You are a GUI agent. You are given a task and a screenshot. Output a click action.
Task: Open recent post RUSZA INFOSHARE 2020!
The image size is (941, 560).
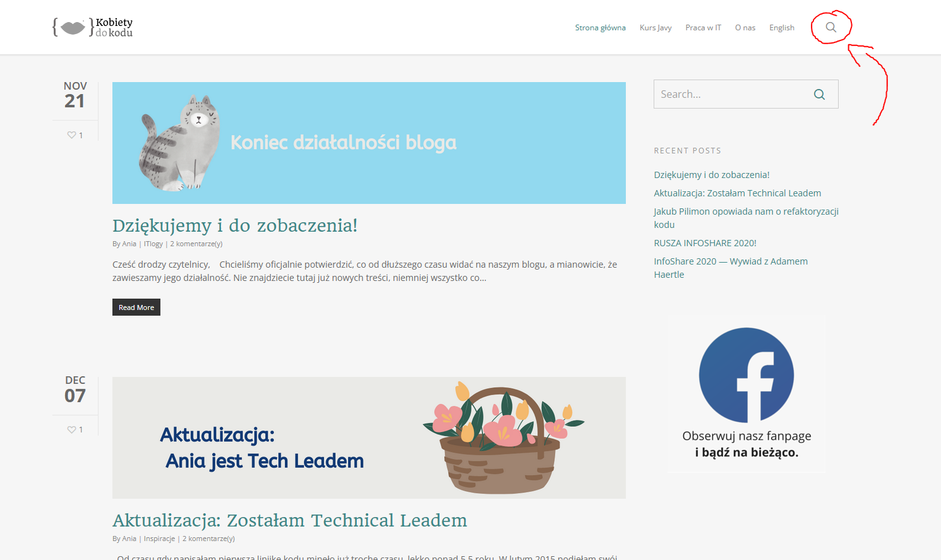[705, 243]
